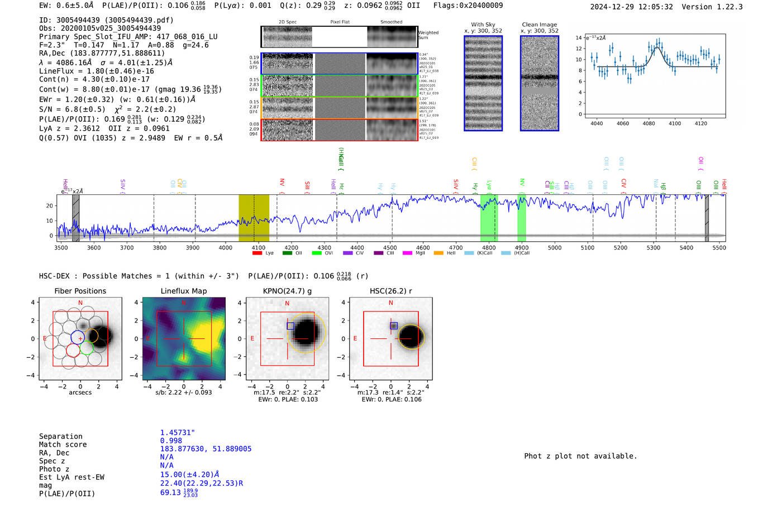Click the Cont(w) = 8.80(±0.01)e-17 line
The image size is (782, 532).
pyautogui.click(x=130, y=89)
